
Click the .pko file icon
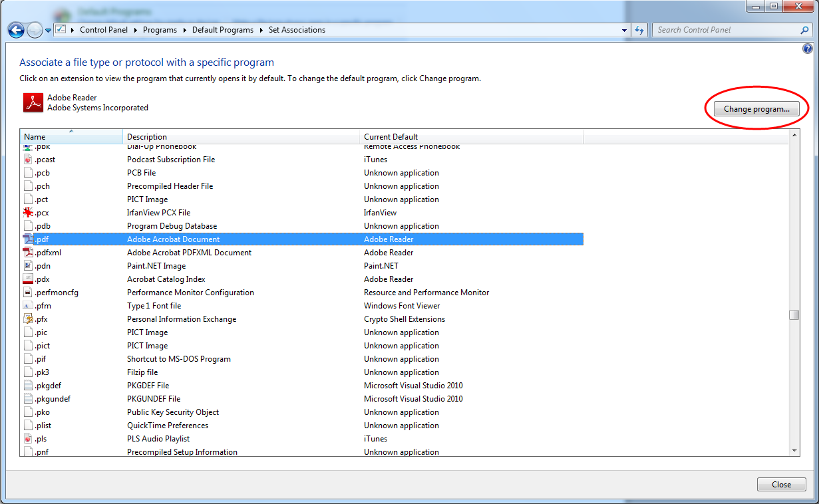point(28,412)
